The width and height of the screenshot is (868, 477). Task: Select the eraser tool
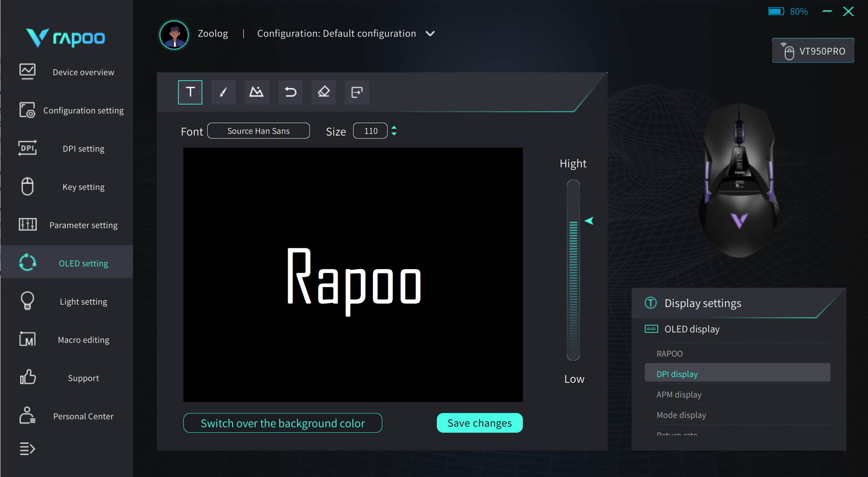click(x=324, y=92)
